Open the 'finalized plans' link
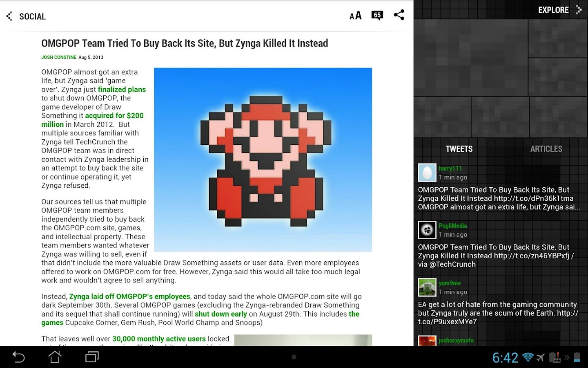Screen dimensions: 588x368 (121, 89)
